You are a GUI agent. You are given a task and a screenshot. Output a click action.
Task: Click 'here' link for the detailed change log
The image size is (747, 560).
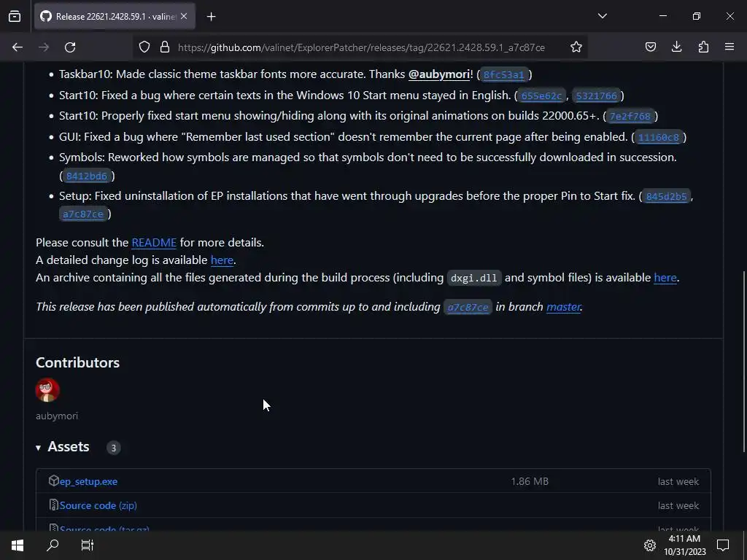click(x=222, y=260)
